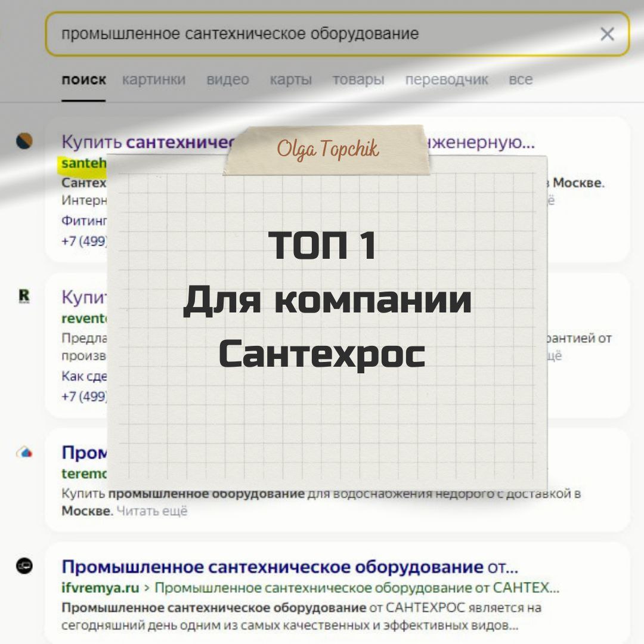644x644 pixels.
Task: Switch to the переводчик tab
Action: (x=447, y=80)
